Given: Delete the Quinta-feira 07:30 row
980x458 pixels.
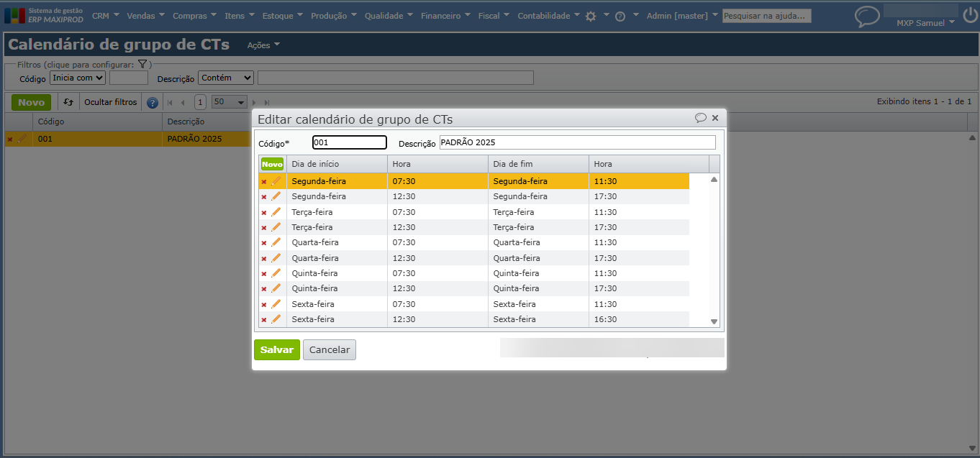Looking at the screenshot, I should pyautogui.click(x=264, y=273).
